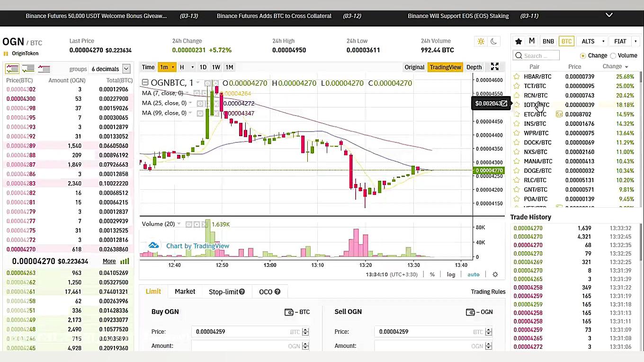The width and height of the screenshot is (644, 362).
Task: Favorite the DOGE/BTC pair star
Action: pyautogui.click(x=517, y=170)
